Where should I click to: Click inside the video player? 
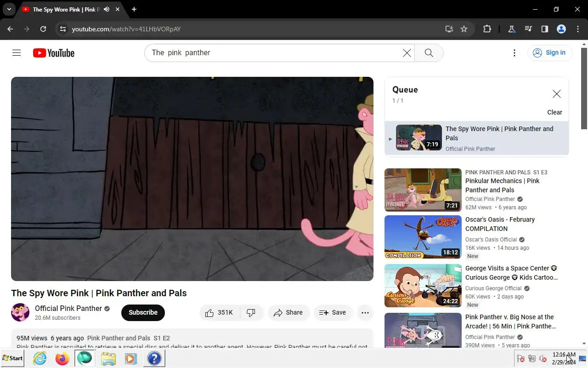click(192, 178)
